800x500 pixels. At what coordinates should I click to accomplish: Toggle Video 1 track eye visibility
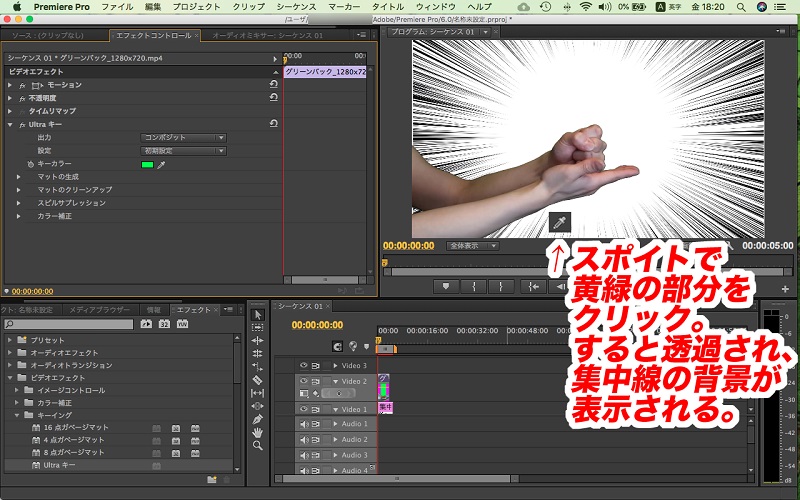coord(304,409)
